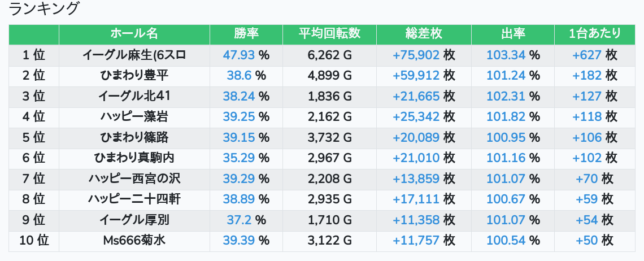Open hall ハッピー二十四軒
Screen dimensions: 644x261
[x=134, y=199]
